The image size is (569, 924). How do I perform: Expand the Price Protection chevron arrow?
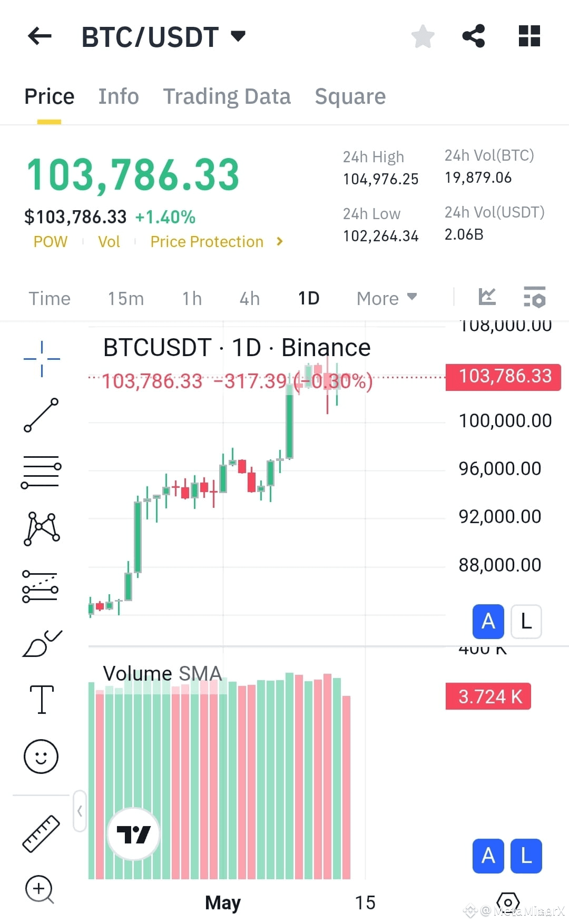[x=280, y=242]
